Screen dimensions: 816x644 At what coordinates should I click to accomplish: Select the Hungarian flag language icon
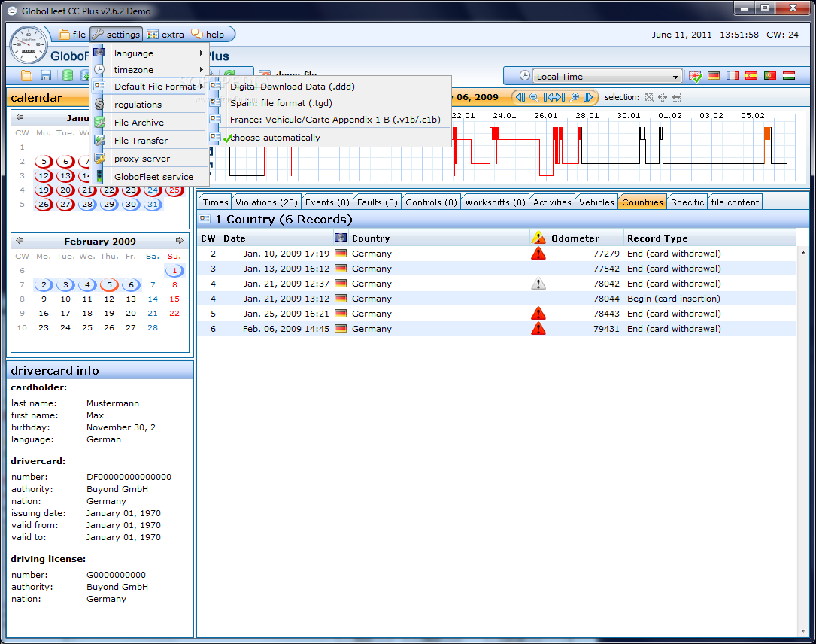coord(789,76)
